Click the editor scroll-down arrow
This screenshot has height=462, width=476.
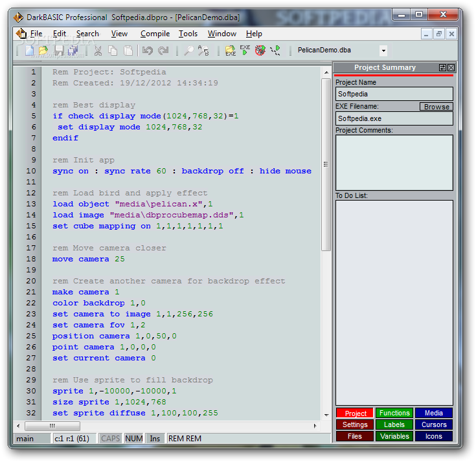[x=326, y=415]
